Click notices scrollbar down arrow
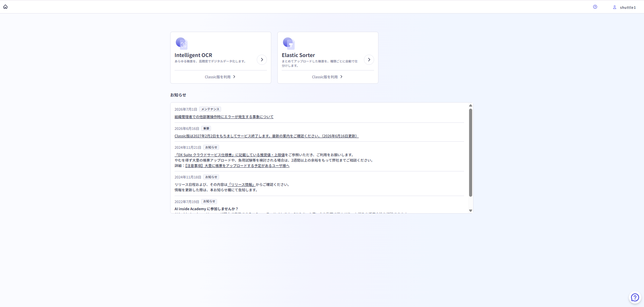Screen dimensions: 644x307 470,211
